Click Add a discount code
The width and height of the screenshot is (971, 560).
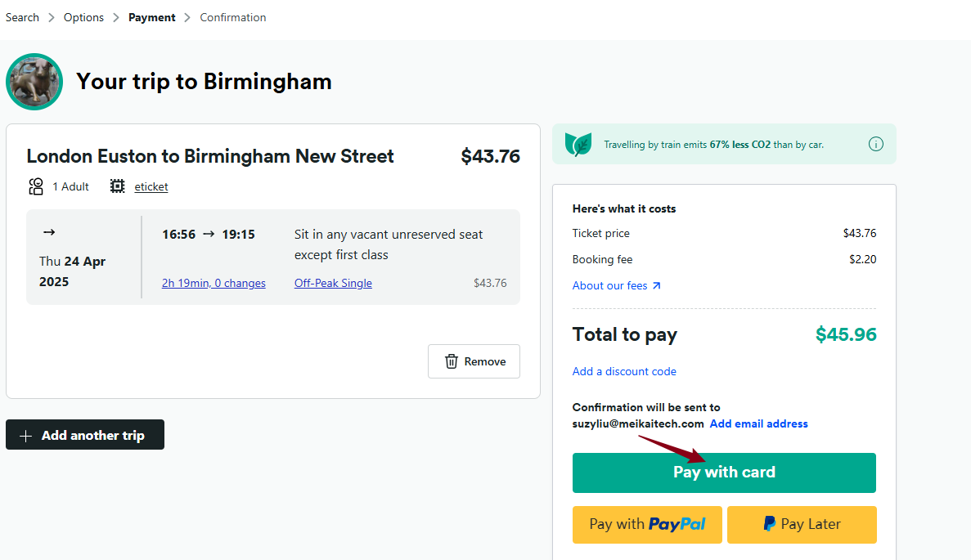(624, 372)
